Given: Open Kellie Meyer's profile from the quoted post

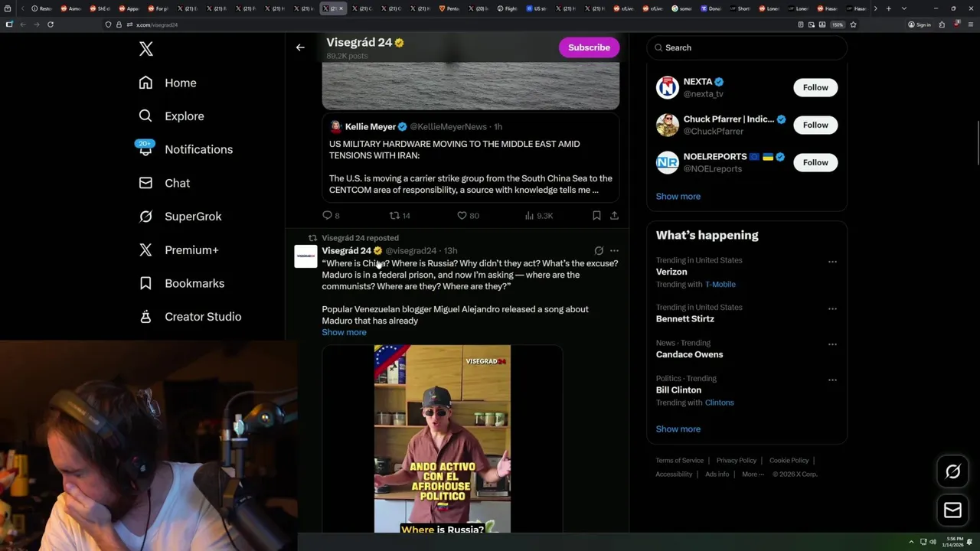Looking at the screenshot, I should [x=371, y=127].
